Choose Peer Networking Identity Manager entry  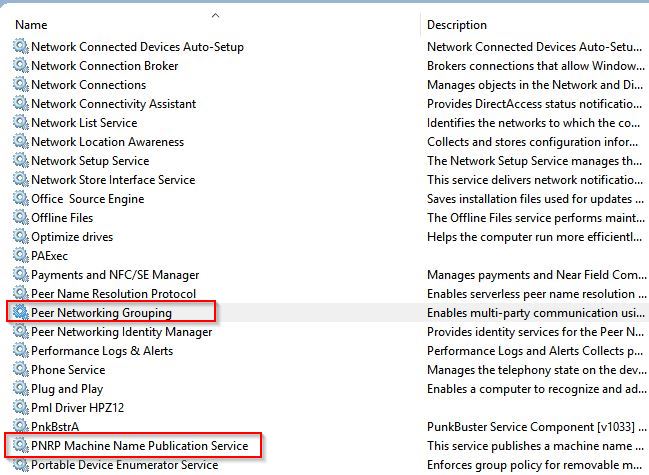[x=121, y=332]
